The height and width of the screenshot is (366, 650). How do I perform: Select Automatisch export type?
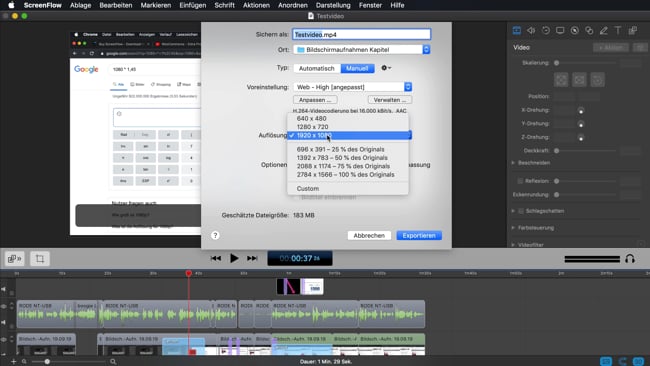click(x=317, y=68)
